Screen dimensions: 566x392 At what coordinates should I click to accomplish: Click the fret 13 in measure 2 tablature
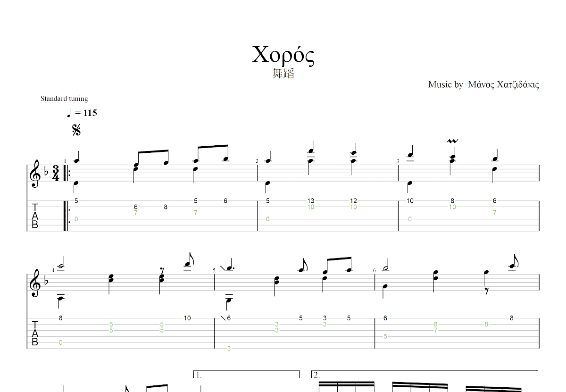point(311,201)
